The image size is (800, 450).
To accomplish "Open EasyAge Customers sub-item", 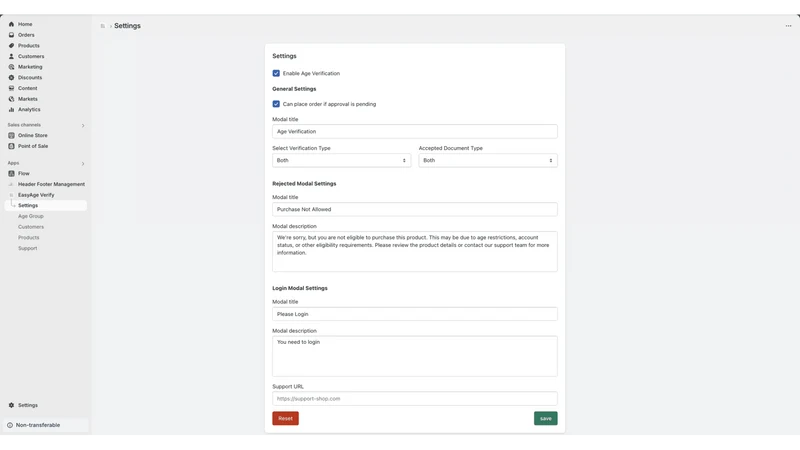I will [31, 227].
